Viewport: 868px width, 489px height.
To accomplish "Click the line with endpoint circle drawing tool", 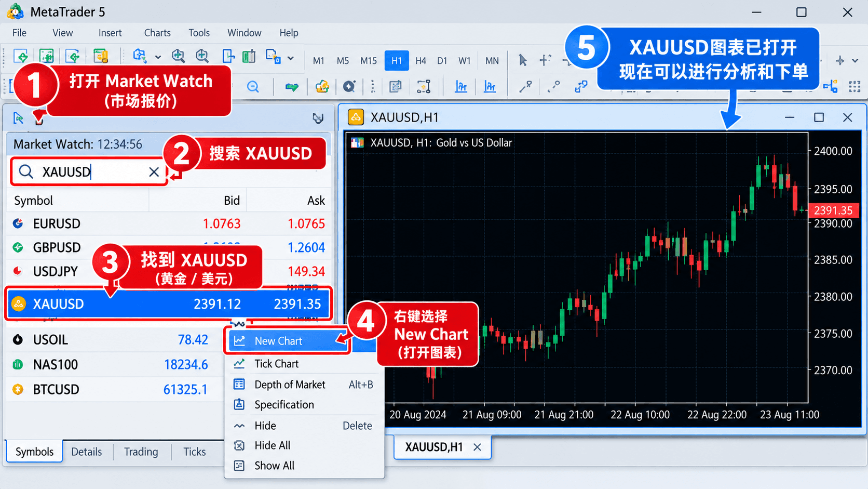I will pyautogui.click(x=526, y=86).
